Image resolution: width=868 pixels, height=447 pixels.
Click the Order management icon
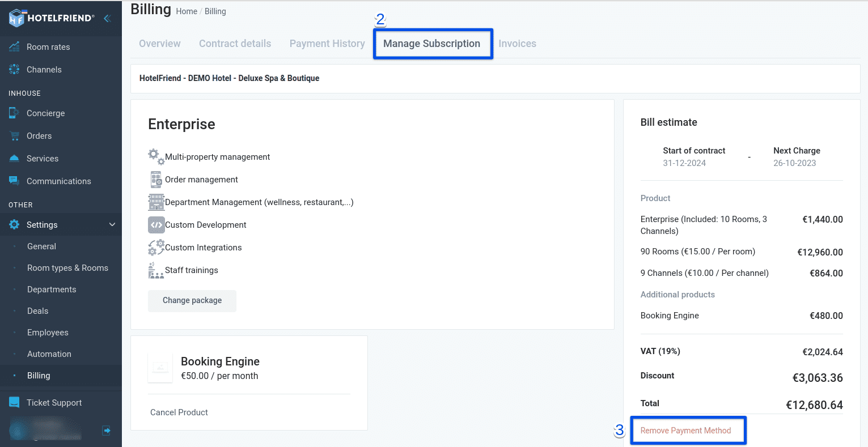click(156, 180)
